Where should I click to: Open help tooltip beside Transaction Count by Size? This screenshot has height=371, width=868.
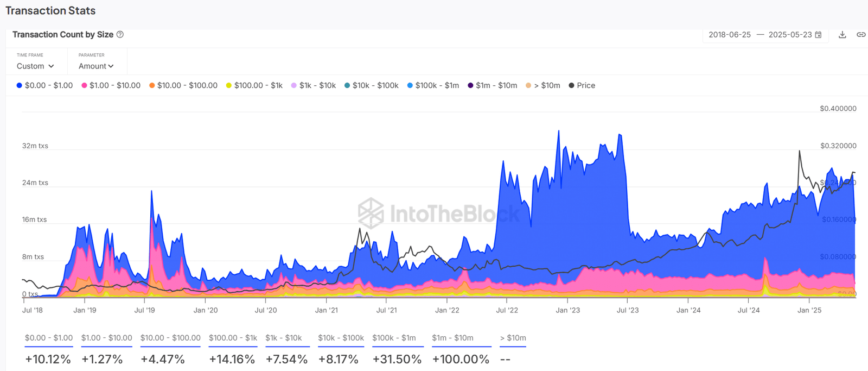click(120, 34)
